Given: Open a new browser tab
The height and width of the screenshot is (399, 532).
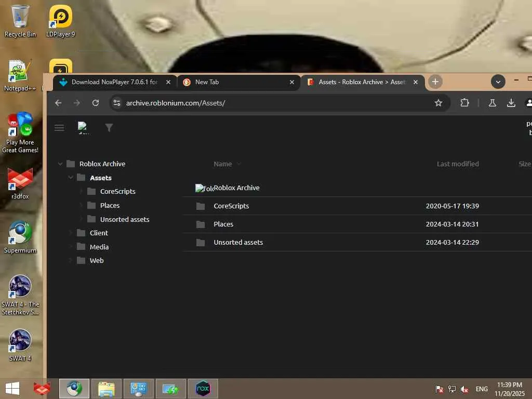Looking at the screenshot, I should [x=435, y=82].
